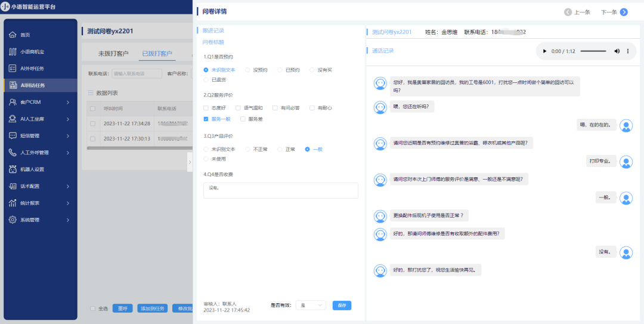The width and height of the screenshot is (644, 324).
Task: Click customer avatar beside 嗯，在的在的
Action: [x=626, y=126]
